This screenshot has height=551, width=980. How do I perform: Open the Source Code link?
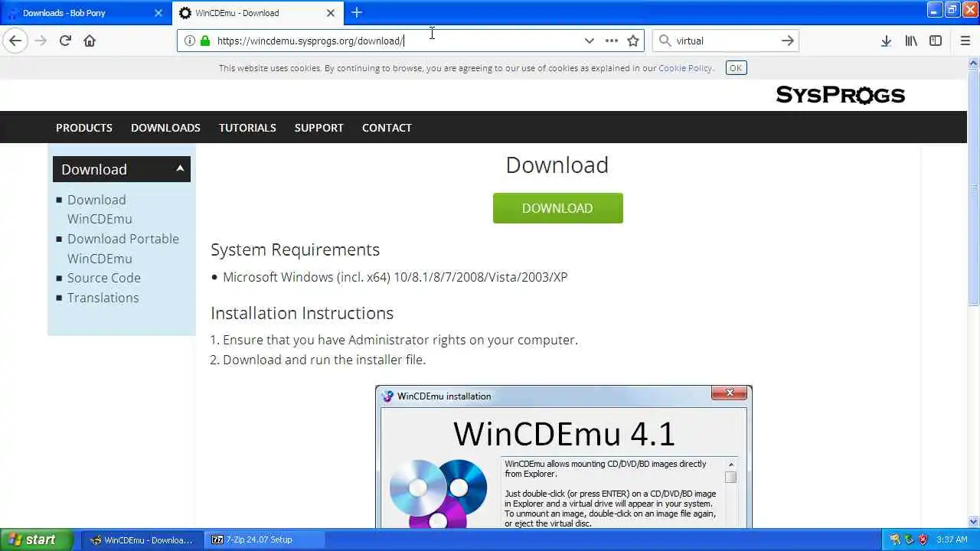tap(104, 278)
